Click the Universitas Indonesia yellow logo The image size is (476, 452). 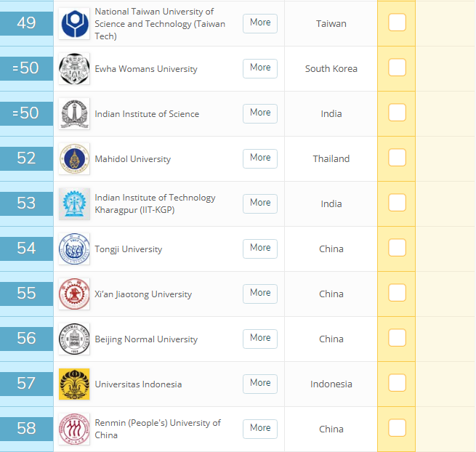(74, 384)
